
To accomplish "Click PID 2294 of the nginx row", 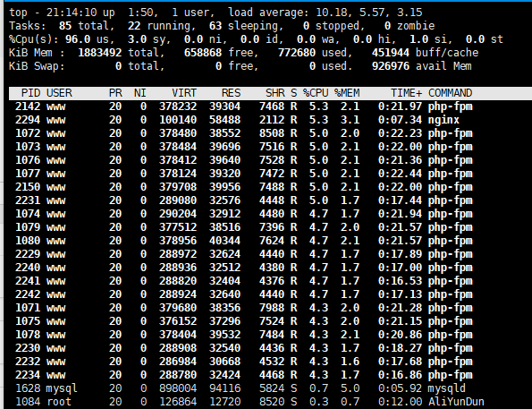I will pyautogui.click(x=28, y=120).
